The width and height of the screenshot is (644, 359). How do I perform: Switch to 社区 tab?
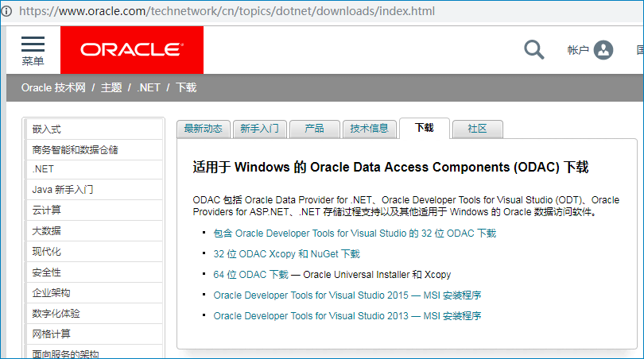coord(477,129)
